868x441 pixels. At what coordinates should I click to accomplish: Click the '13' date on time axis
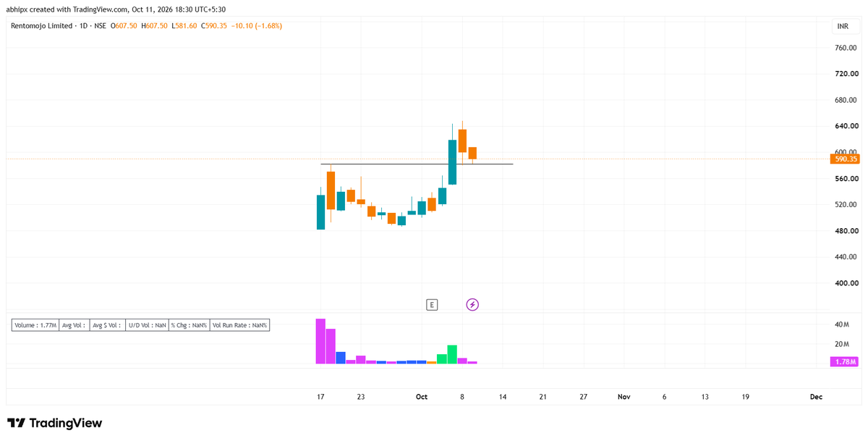pos(705,397)
